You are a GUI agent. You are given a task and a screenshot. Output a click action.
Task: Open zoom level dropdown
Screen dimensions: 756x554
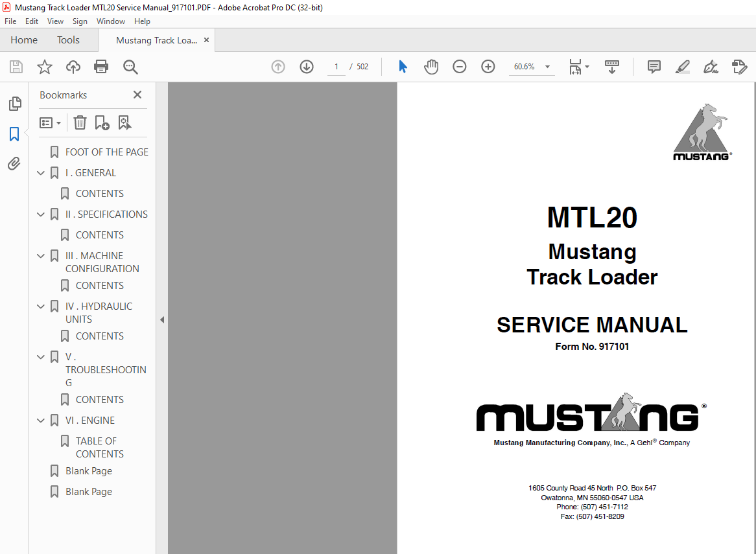pos(547,67)
